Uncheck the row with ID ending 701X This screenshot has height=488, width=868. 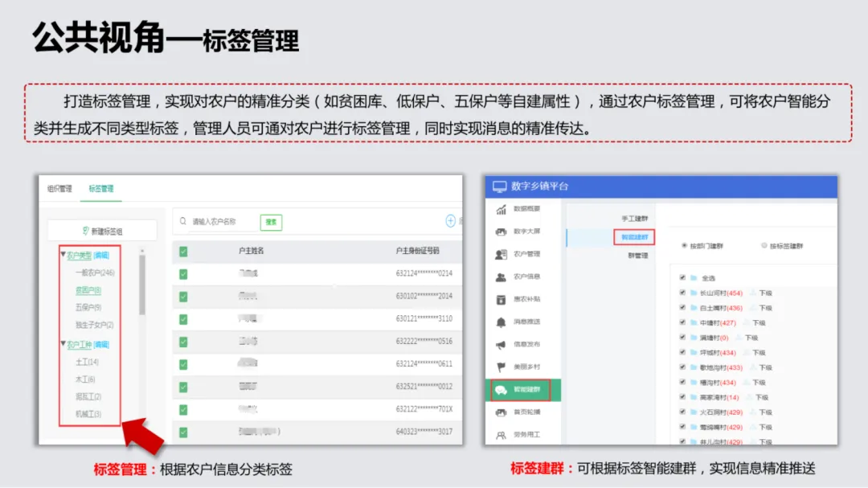(183, 410)
